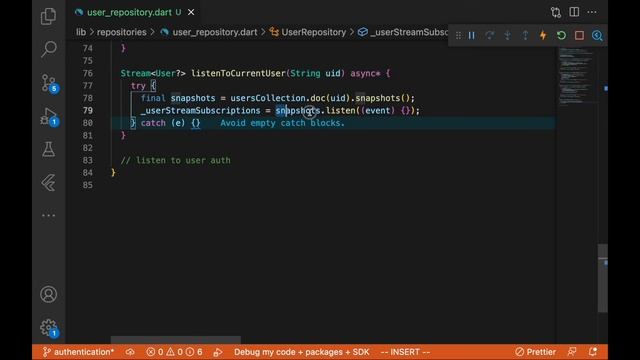The image size is (640, 360).
Task: Open changes compare icon in editor title
Action: (x=556, y=12)
